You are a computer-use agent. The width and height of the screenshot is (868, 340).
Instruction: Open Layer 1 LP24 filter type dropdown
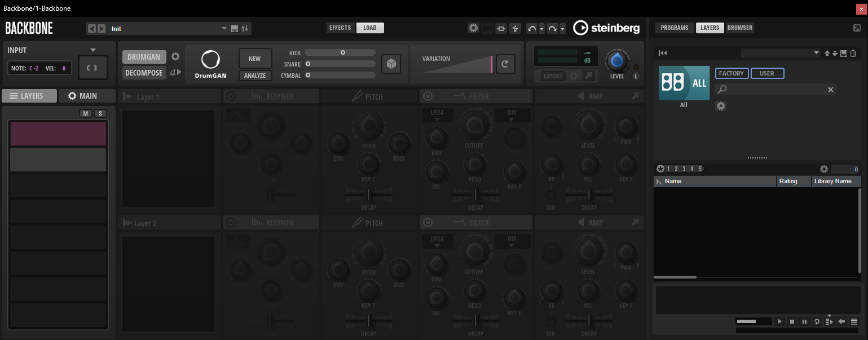(437, 115)
